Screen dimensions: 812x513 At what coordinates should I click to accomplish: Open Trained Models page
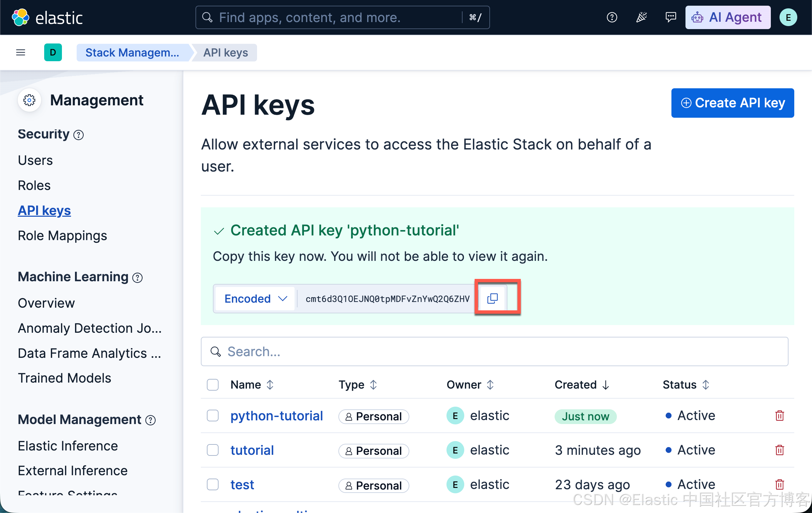[64, 378]
